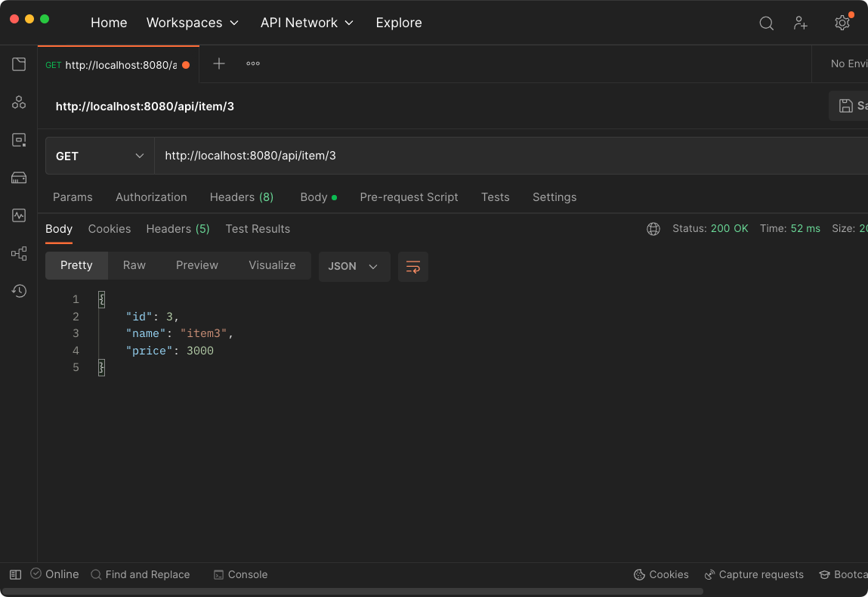Open the APIs sidebar icon

pos(19,103)
